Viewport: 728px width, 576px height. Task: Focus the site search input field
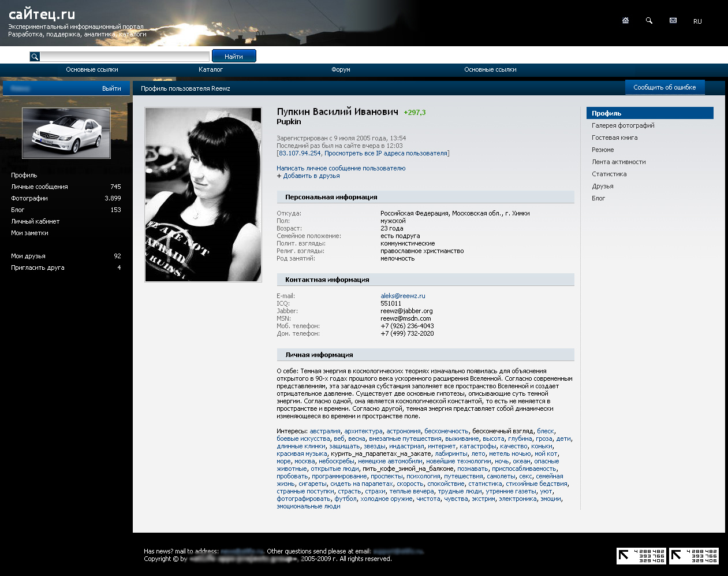125,56
